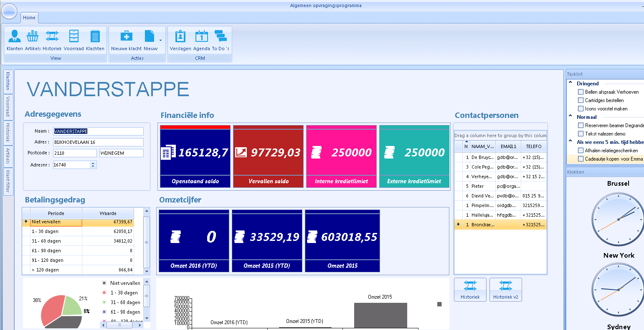Select the De Bruyc... contact row
This screenshot has height=330, width=644.
point(500,157)
